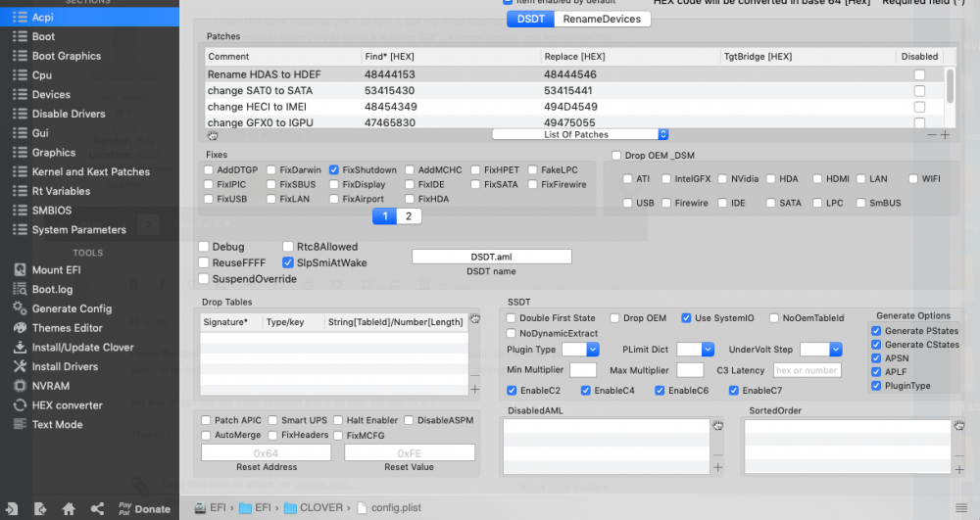
Task: Open the List Of Patches dropdown
Action: pyautogui.click(x=580, y=134)
